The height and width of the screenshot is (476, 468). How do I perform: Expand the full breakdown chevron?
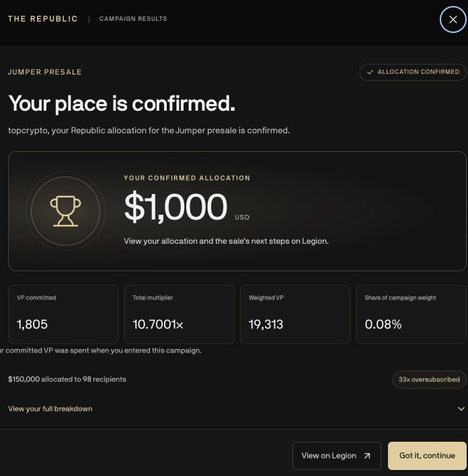point(461,409)
